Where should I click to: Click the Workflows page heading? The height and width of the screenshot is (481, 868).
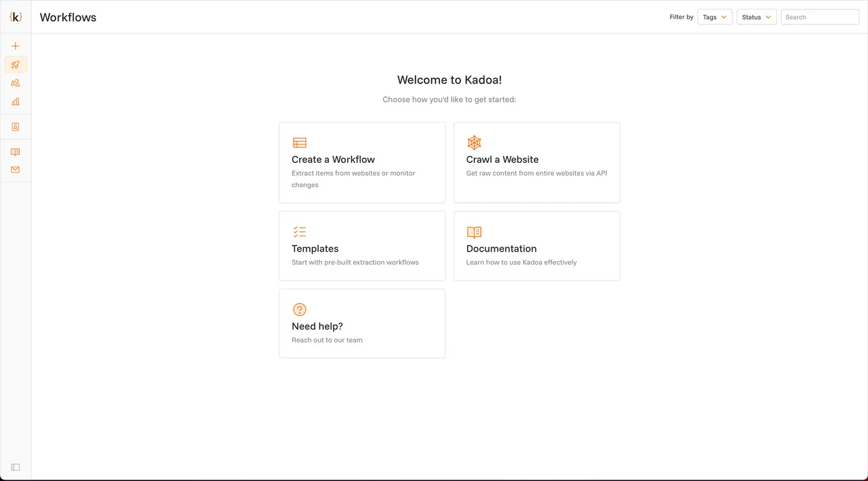pyautogui.click(x=68, y=18)
